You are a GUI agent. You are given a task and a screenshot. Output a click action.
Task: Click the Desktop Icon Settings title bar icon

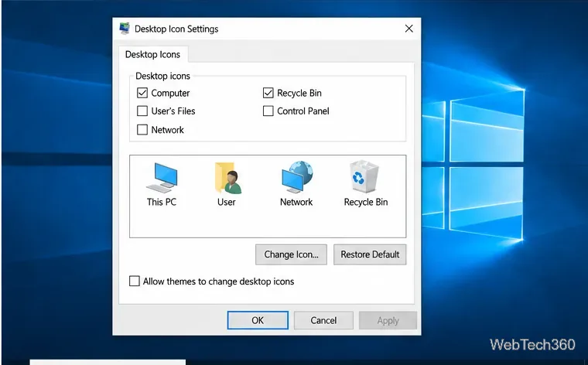coord(125,29)
